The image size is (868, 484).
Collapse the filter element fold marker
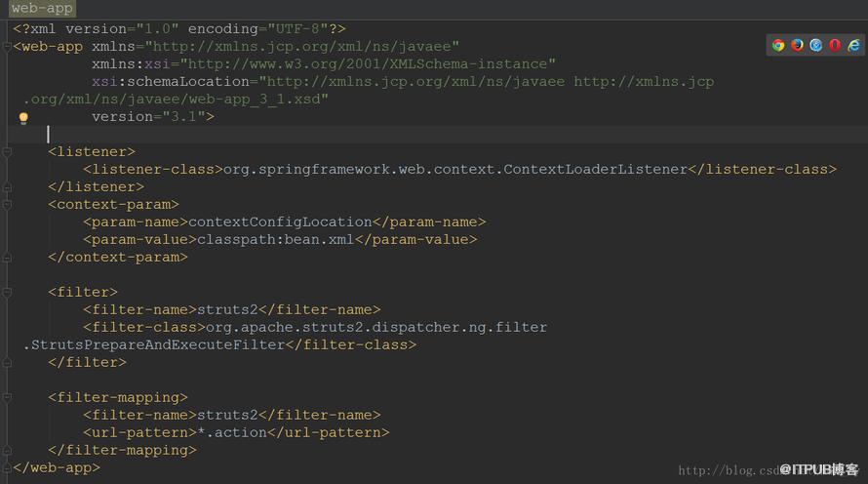click(x=7, y=293)
